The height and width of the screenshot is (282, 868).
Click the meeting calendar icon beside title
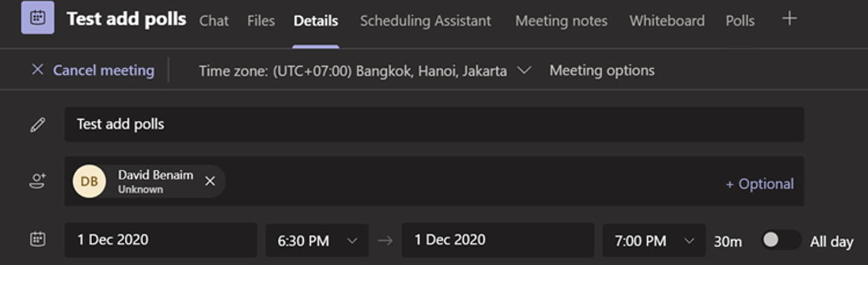(x=37, y=18)
